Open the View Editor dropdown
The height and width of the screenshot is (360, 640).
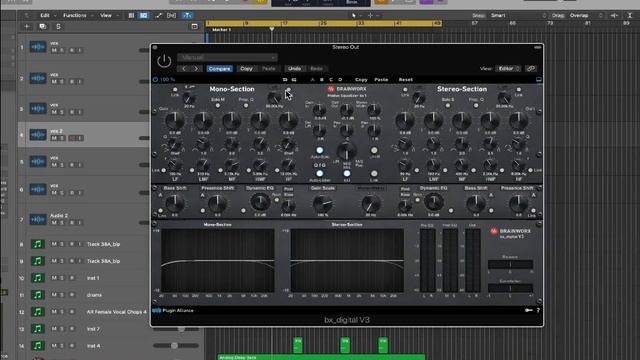(x=508, y=69)
